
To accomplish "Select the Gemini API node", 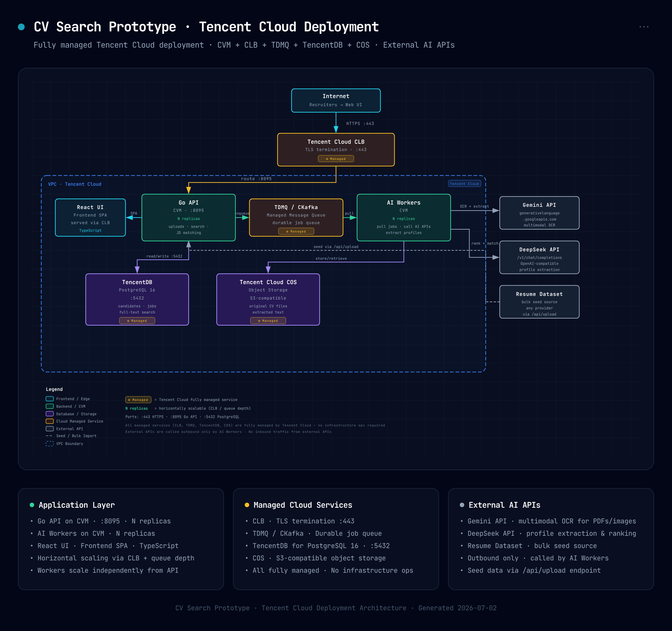I will tap(539, 213).
